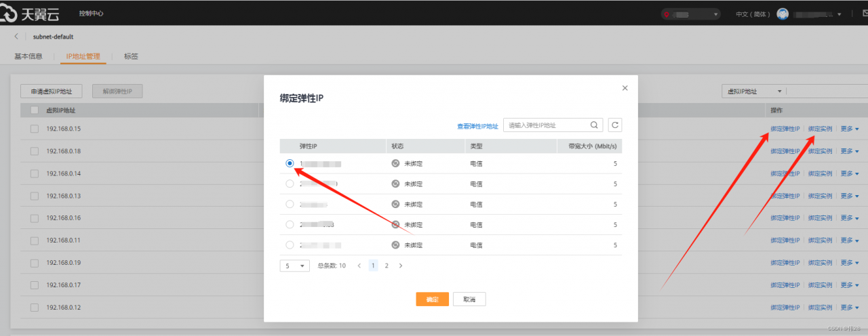Viewport: 868px width, 336px height.
Task: Check the box for 192.168.0.18
Action: [x=34, y=151]
